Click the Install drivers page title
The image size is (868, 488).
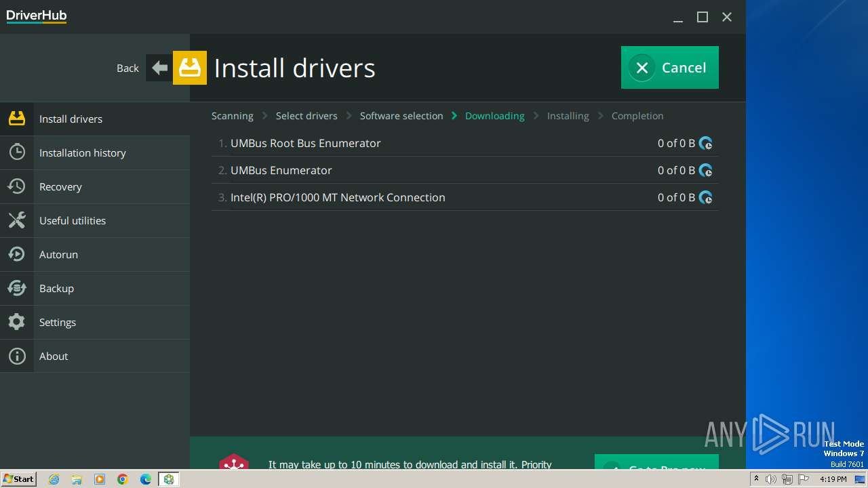[294, 68]
